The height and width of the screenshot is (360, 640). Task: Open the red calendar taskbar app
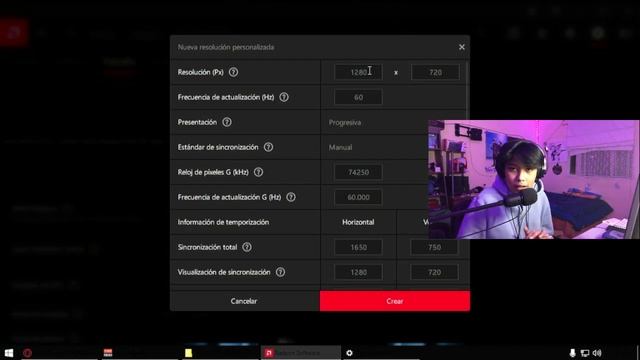pyautogui.click(x=108, y=353)
